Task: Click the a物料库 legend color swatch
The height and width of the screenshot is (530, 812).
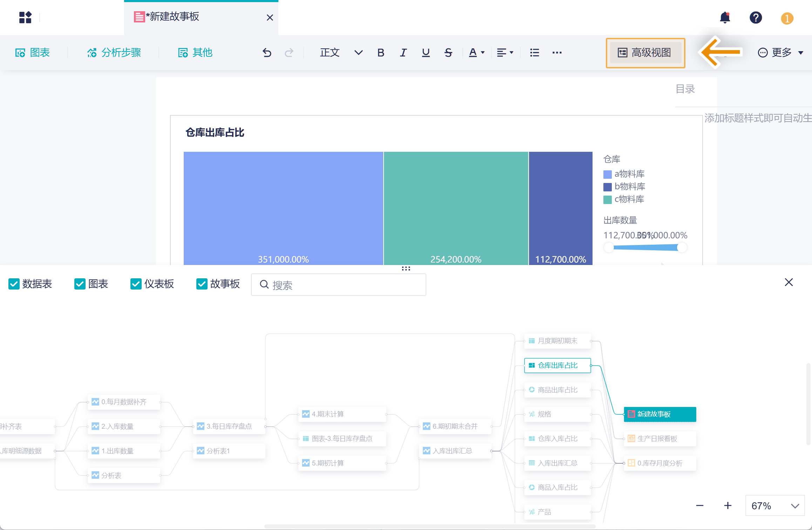Action: coord(608,174)
